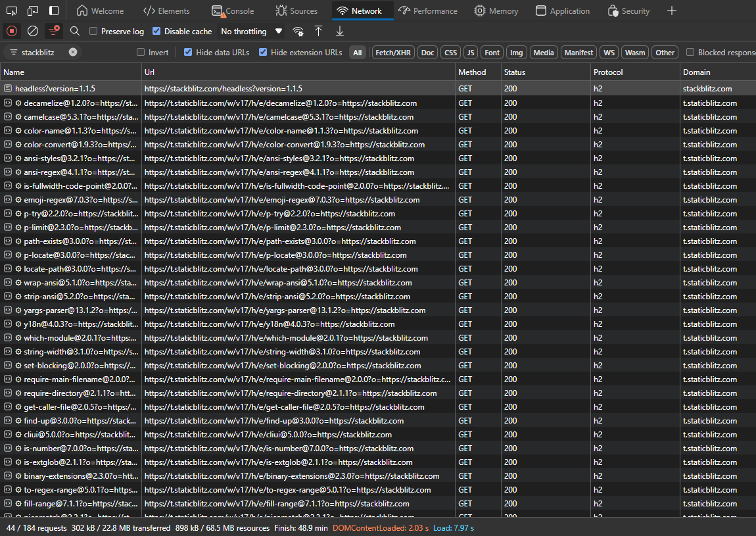Filter by Img type

[x=516, y=53]
